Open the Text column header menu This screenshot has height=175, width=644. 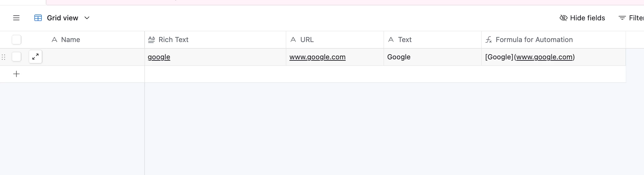pos(433,40)
